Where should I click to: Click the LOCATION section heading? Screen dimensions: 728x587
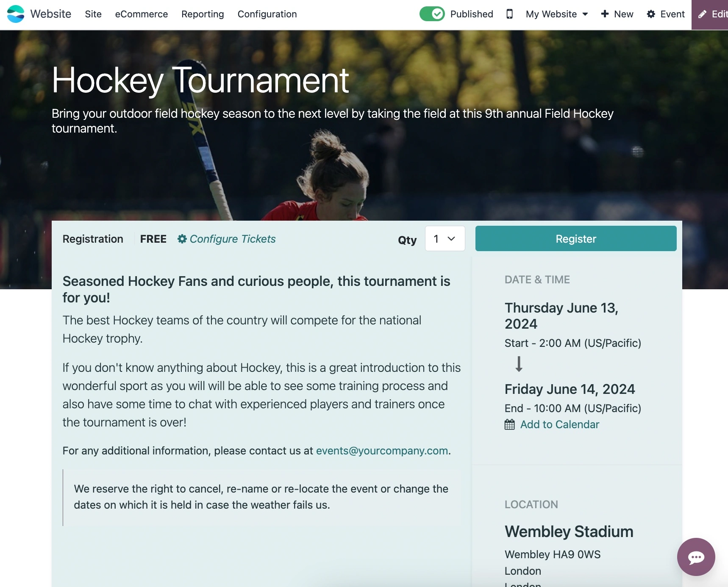[x=531, y=504]
